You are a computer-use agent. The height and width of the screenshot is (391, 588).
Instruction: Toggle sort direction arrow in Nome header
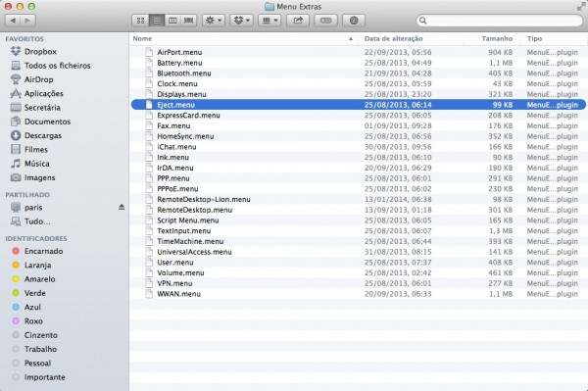[351, 38]
